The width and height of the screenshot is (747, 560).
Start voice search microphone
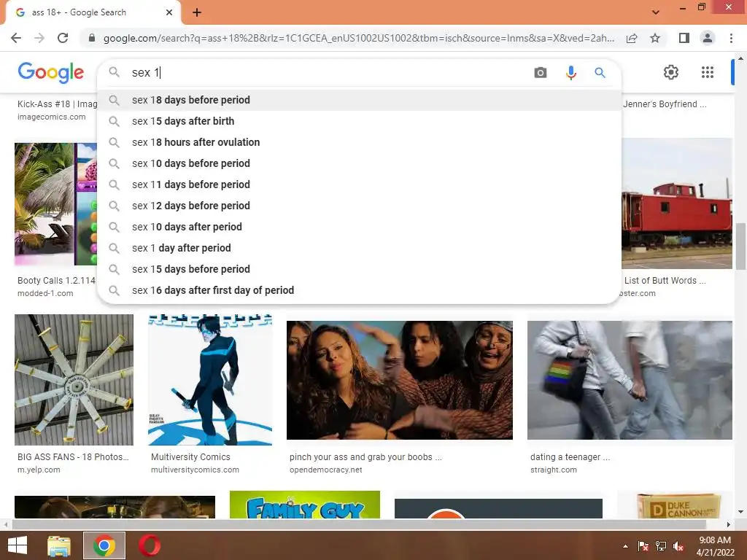coord(570,72)
